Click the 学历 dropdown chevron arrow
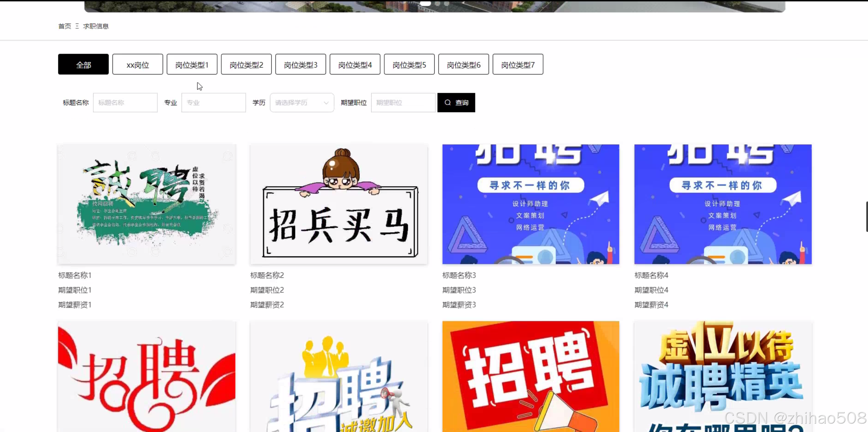The image size is (868, 432). point(326,103)
